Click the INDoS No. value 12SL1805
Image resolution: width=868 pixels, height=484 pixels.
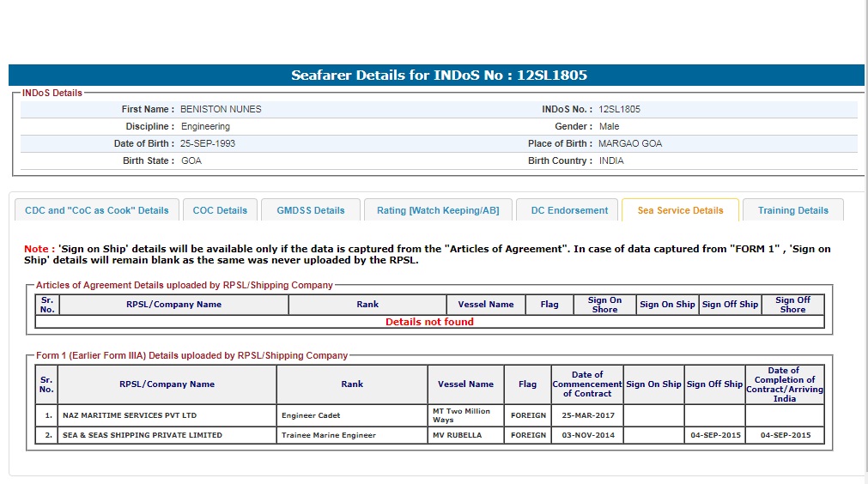619,109
